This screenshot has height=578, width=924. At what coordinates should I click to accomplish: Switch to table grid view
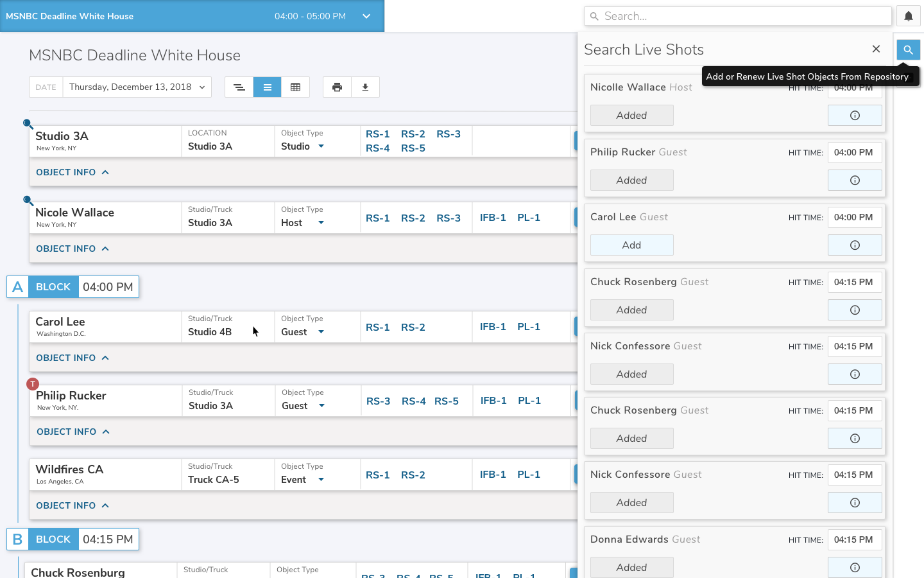coord(295,87)
